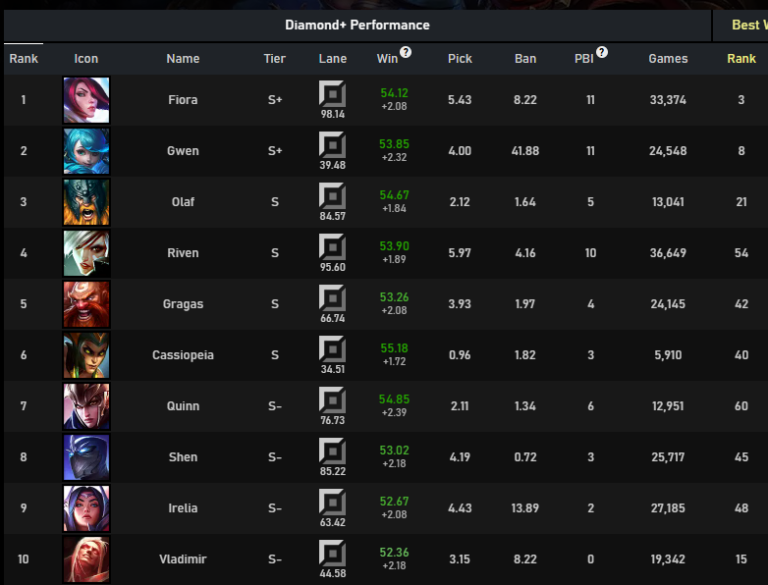Open the Vladimir champion name link

click(183, 559)
